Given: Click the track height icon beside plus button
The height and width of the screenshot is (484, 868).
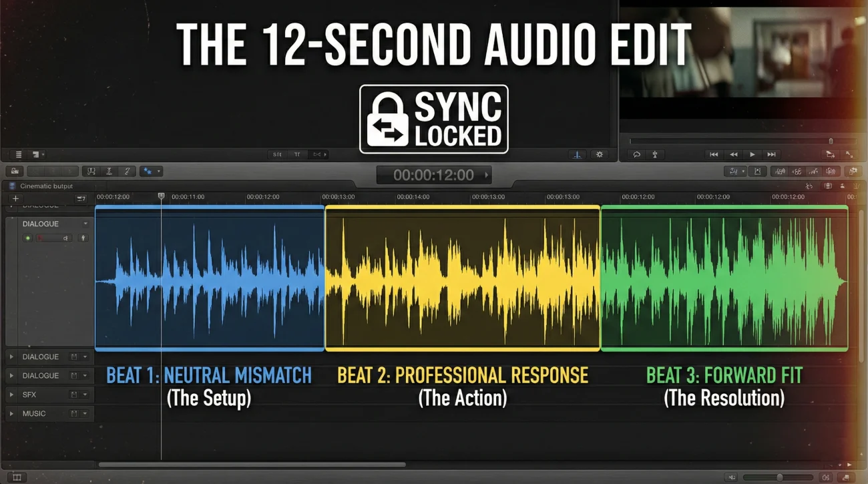Looking at the screenshot, I should click(81, 198).
